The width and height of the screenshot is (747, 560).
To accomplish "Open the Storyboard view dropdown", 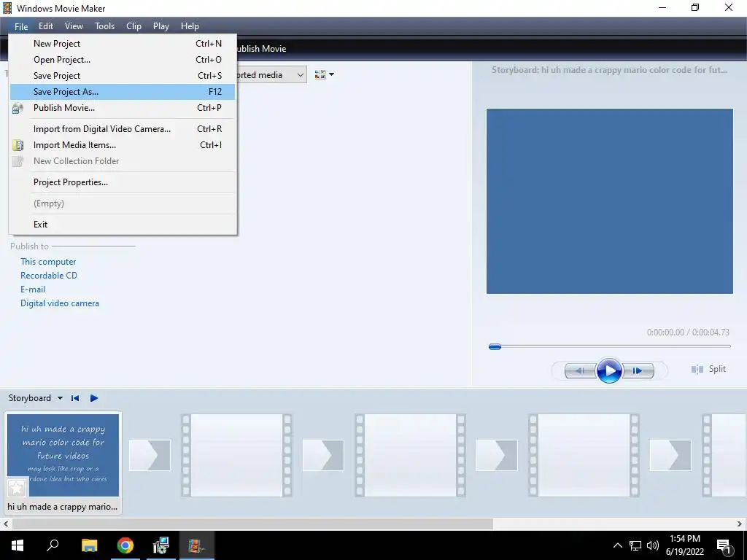I will [x=60, y=398].
